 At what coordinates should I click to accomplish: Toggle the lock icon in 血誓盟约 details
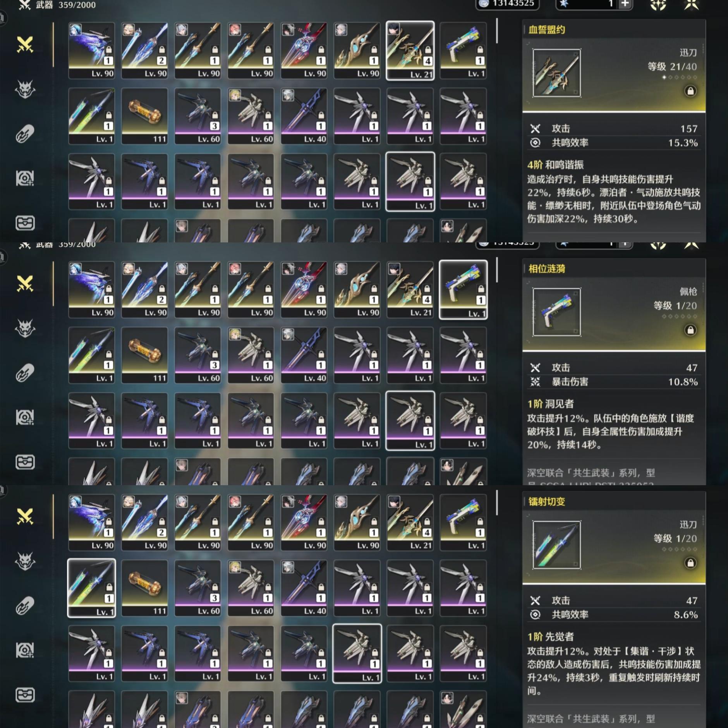point(690,91)
